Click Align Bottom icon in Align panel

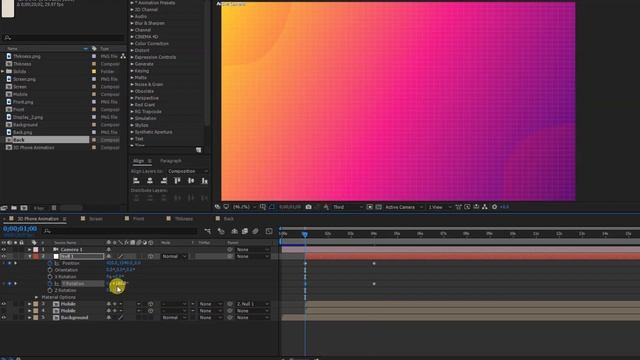204,180
